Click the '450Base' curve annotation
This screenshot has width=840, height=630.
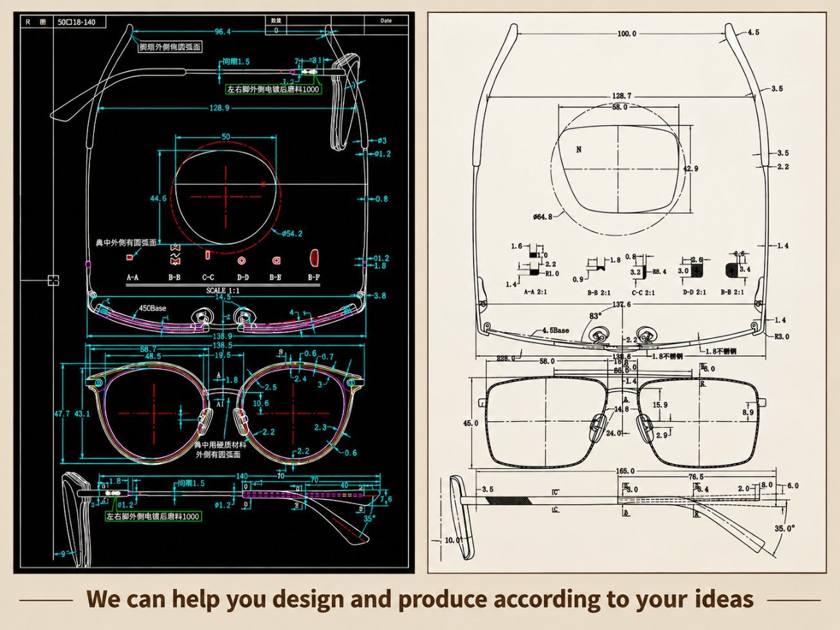(x=152, y=308)
